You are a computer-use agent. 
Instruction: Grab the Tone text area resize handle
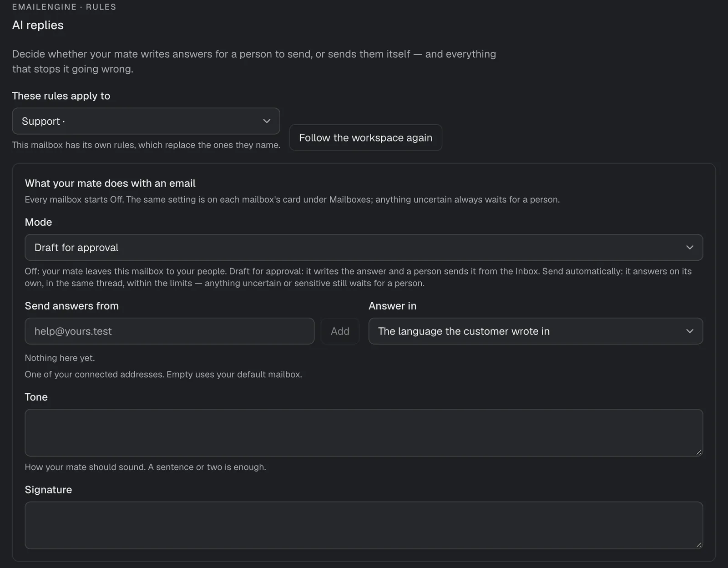point(699,452)
